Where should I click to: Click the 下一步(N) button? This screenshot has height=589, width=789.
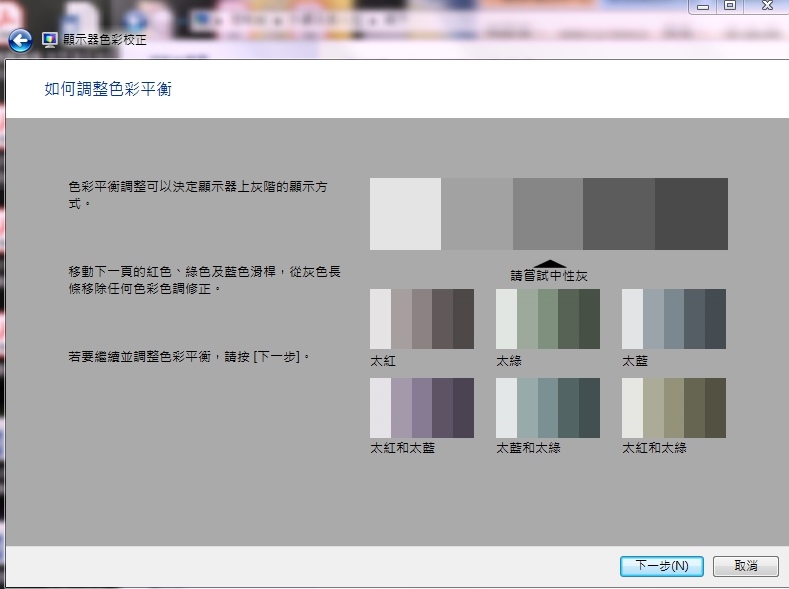(662, 566)
